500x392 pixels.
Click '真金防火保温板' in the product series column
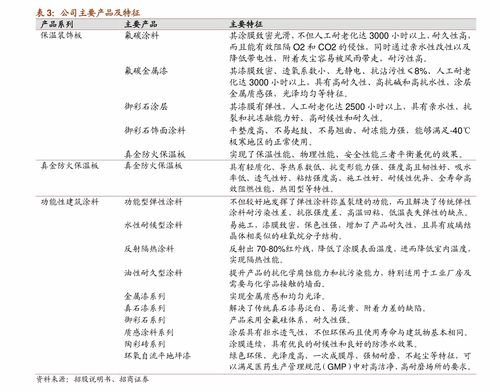[x=69, y=166]
